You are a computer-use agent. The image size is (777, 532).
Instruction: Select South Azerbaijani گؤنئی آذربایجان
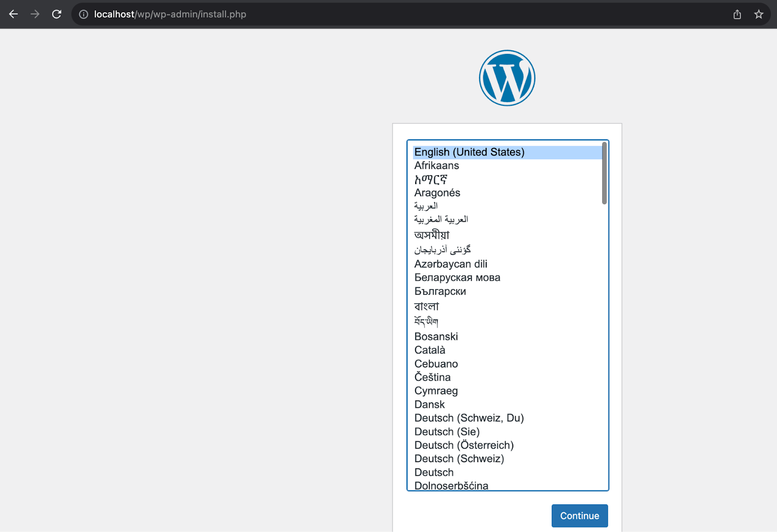pos(507,250)
